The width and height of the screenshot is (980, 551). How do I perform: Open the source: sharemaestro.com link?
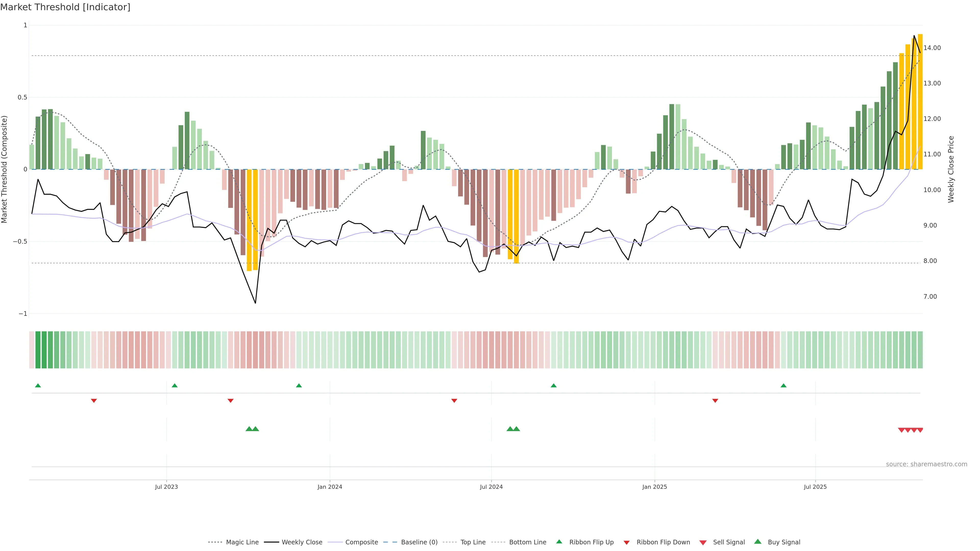pyautogui.click(x=926, y=464)
